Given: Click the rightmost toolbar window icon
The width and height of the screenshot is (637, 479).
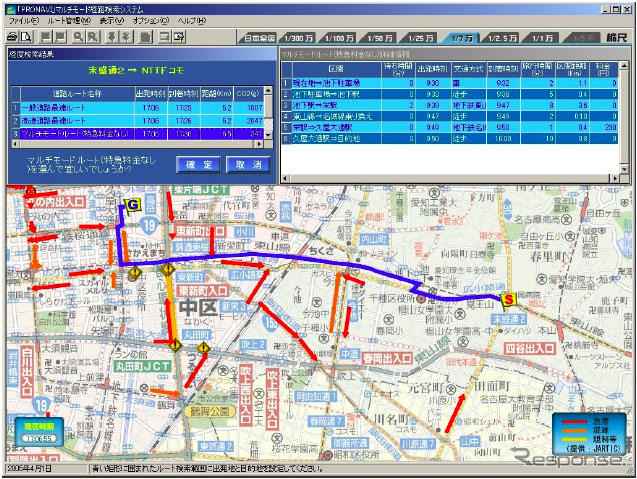Looking at the screenshot, I should (x=178, y=36).
